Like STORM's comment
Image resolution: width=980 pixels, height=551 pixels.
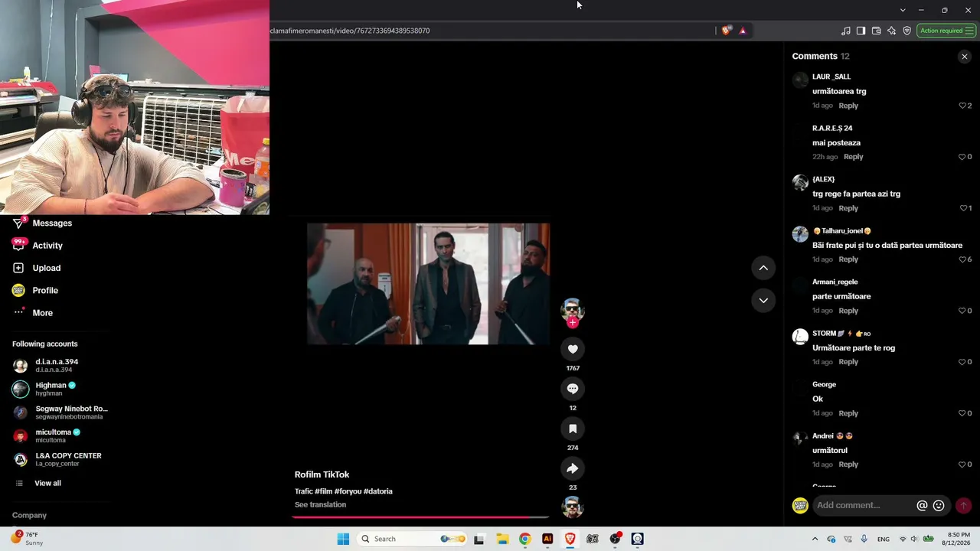click(x=962, y=362)
